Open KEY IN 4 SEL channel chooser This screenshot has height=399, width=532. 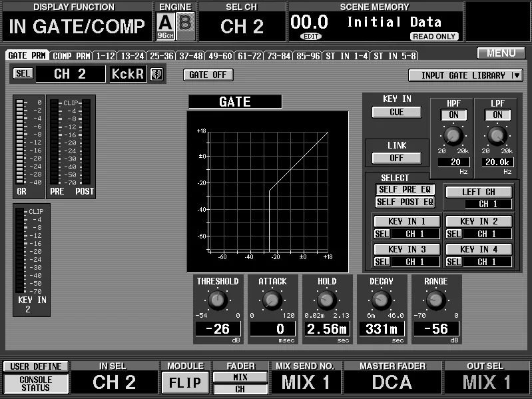click(x=453, y=262)
